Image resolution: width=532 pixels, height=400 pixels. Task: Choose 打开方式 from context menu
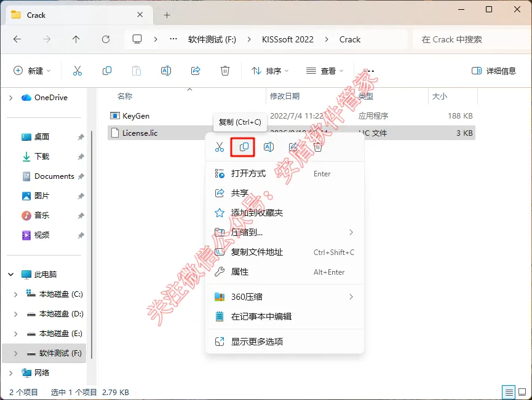coord(284,173)
